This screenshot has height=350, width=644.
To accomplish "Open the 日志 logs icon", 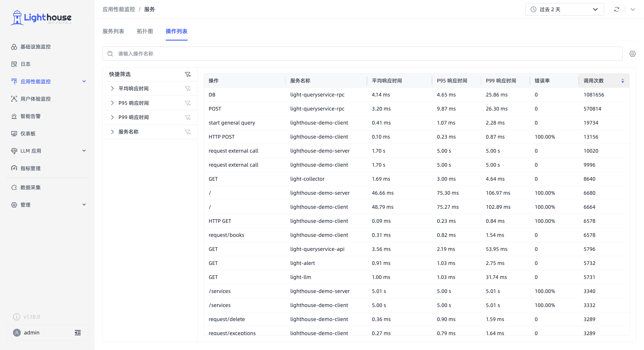I will click(14, 64).
